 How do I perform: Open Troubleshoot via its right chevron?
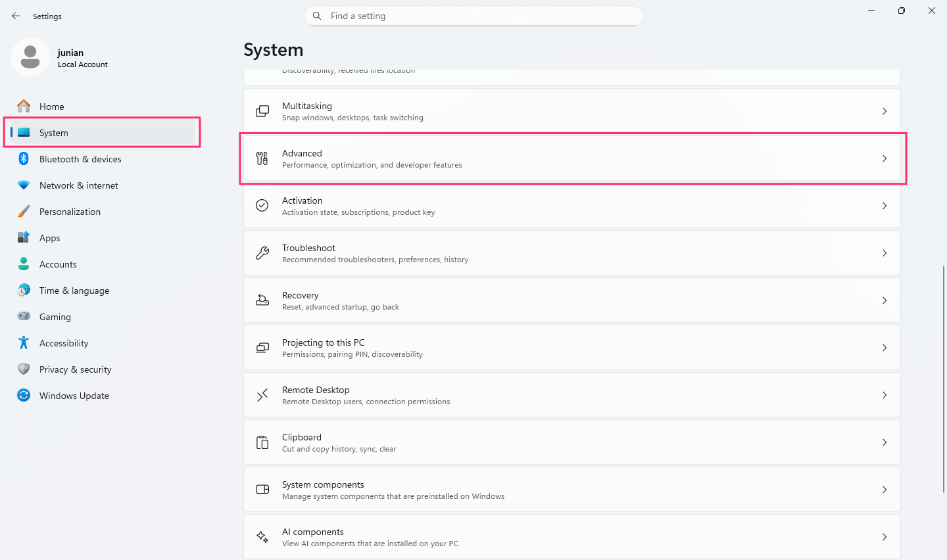(x=885, y=253)
